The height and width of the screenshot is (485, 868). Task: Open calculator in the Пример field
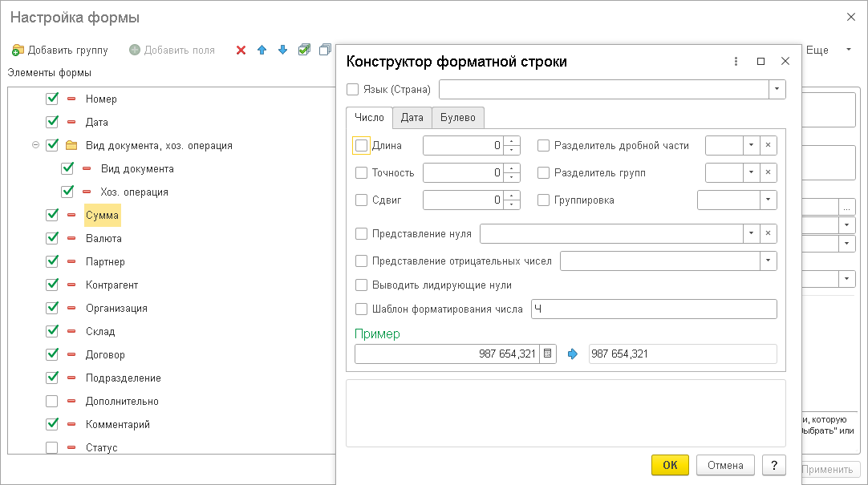coord(547,354)
